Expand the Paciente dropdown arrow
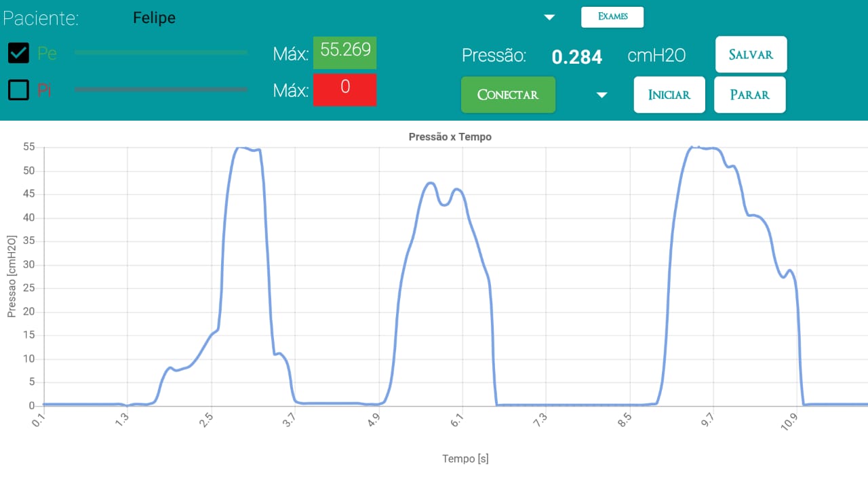This screenshot has height=488, width=868. pyautogui.click(x=549, y=18)
